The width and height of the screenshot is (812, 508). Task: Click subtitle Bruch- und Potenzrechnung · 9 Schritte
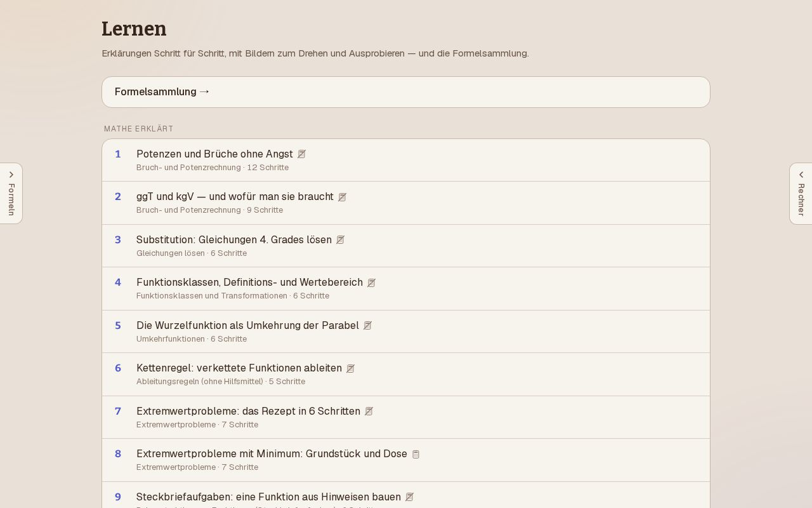coord(209,210)
